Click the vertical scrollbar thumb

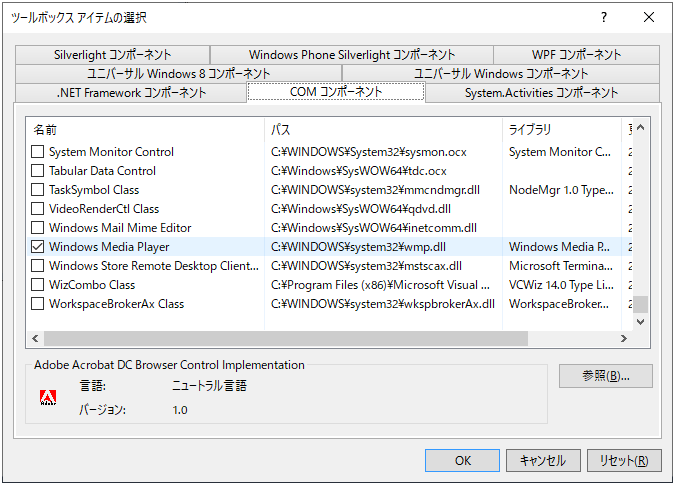[641, 304]
